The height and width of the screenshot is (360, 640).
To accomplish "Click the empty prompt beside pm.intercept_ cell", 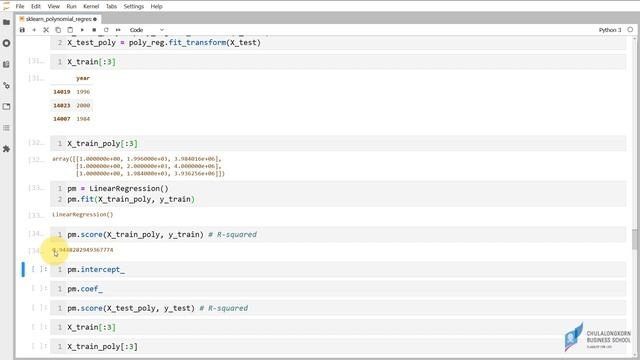I will [39, 269].
